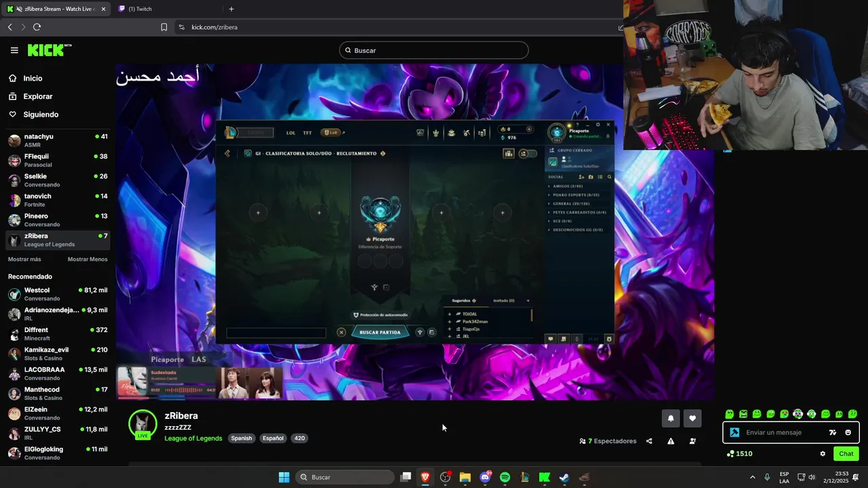Click the chat translate icon
This screenshot has height=488, width=868.
coord(833,432)
